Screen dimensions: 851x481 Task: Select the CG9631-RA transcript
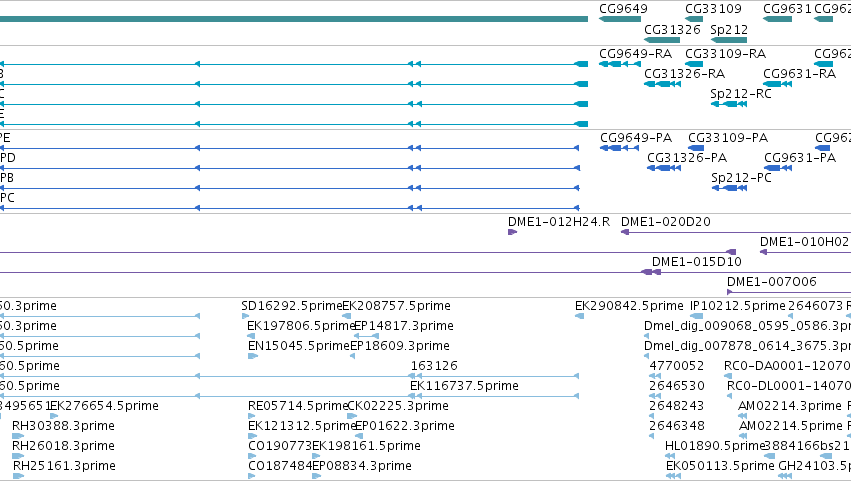[777, 84]
